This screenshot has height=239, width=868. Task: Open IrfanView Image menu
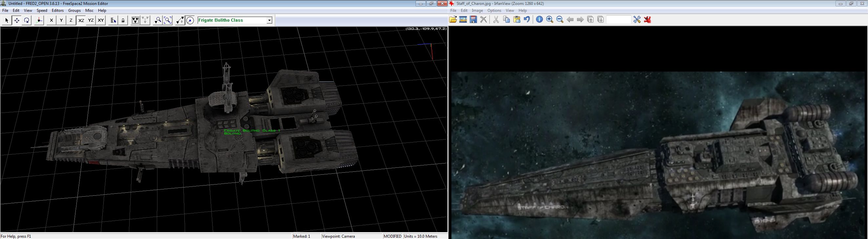click(x=477, y=11)
